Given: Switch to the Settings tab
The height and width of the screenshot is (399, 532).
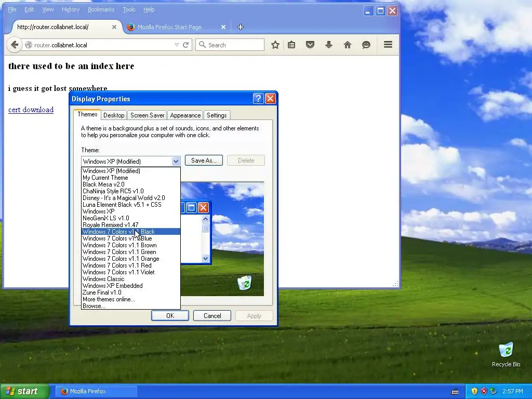Looking at the screenshot, I should tap(217, 115).
